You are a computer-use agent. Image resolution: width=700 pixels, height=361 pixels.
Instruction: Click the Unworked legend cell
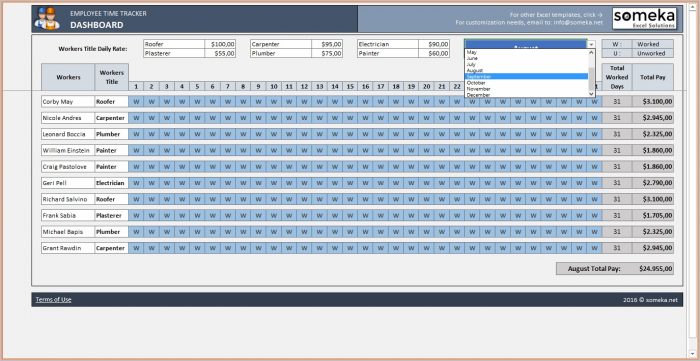pos(653,53)
